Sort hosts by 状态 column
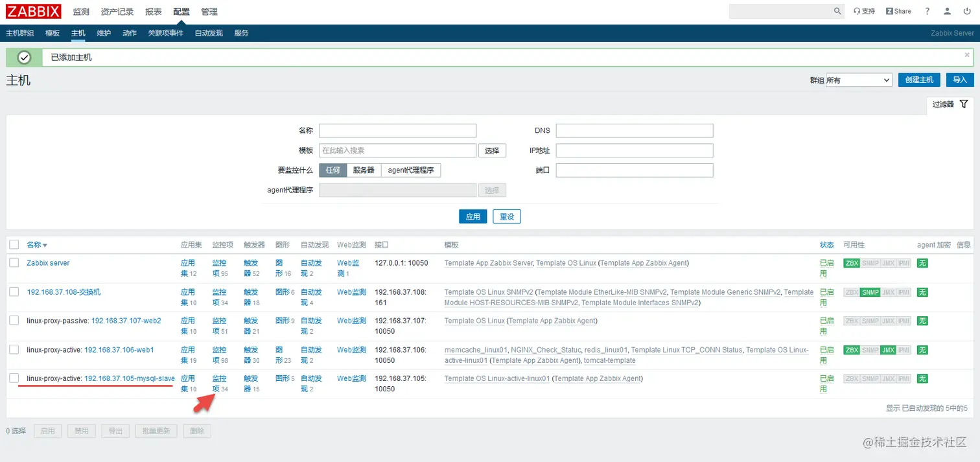 click(x=826, y=245)
